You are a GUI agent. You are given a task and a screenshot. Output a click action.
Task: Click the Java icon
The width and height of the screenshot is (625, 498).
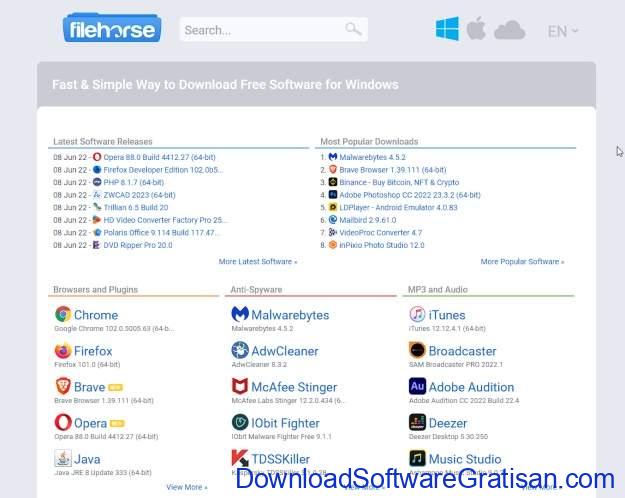coord(63,458)
